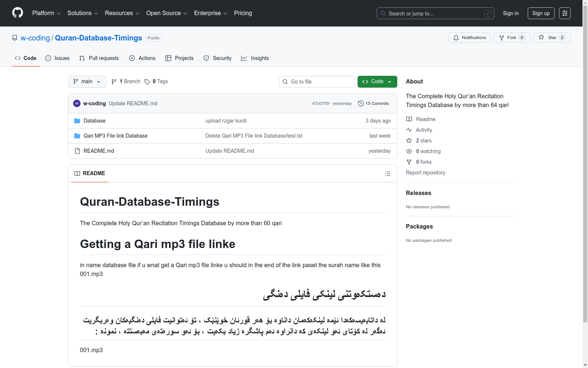This screenshot has height=368, width=588.
Task: Expand the Enterprise dropdown menu
Action: point(211,13)
